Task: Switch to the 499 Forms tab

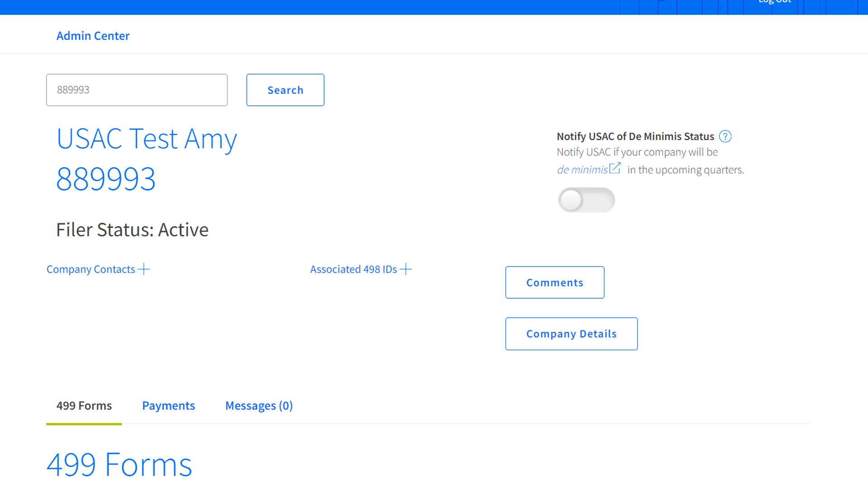Action: click(84, 405)
